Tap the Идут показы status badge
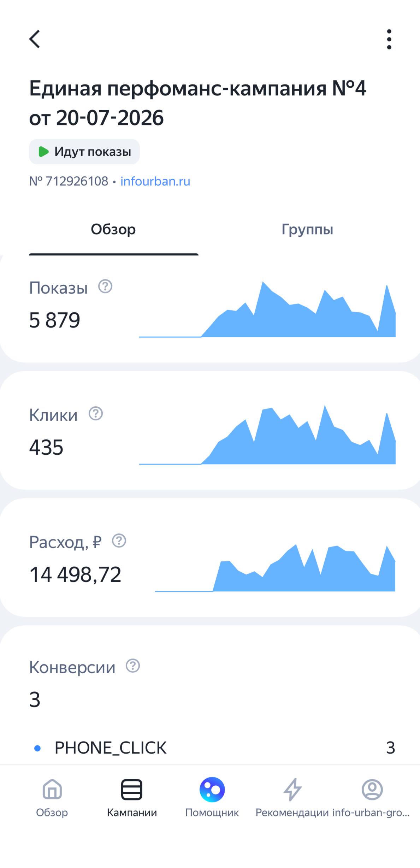The image size is (420, 868). [84, 152]
